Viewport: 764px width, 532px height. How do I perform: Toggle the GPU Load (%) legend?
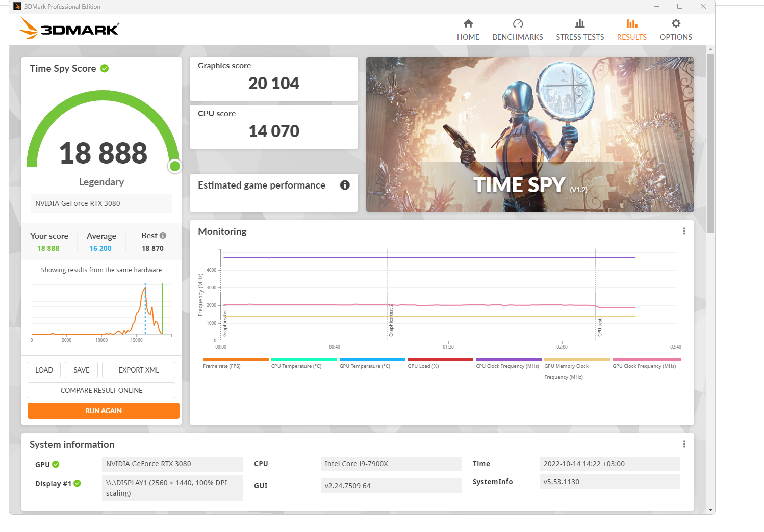[440, 363]
